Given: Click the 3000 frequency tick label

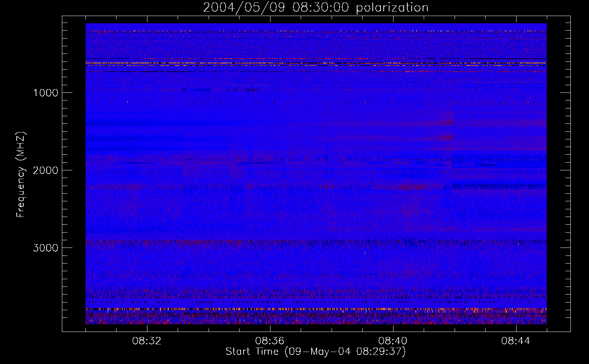Looking at the screenshot, I should pos(46,248).
